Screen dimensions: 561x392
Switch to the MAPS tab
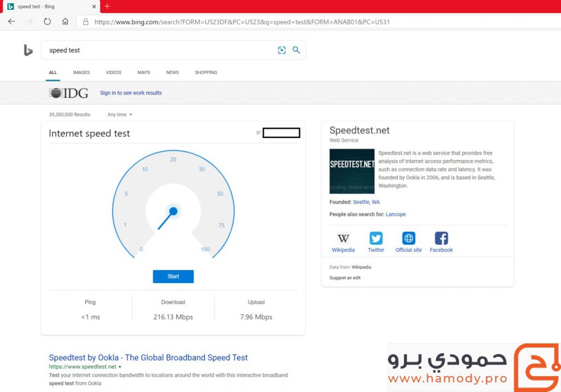144,72
